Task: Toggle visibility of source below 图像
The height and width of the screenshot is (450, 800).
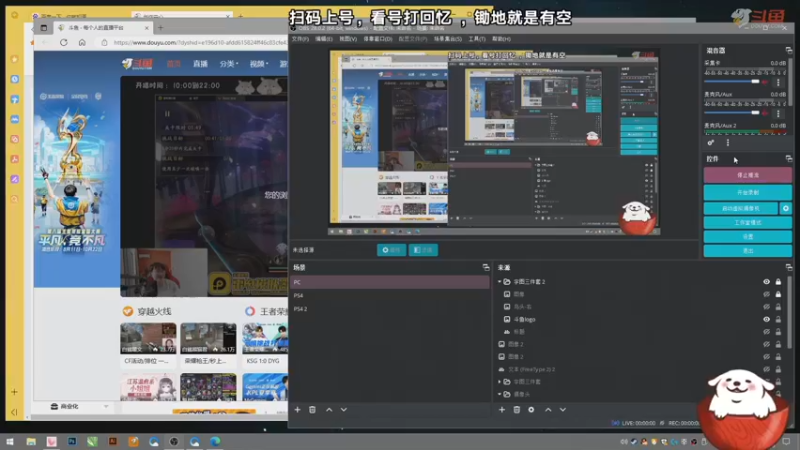Action: tap(766, 307)
